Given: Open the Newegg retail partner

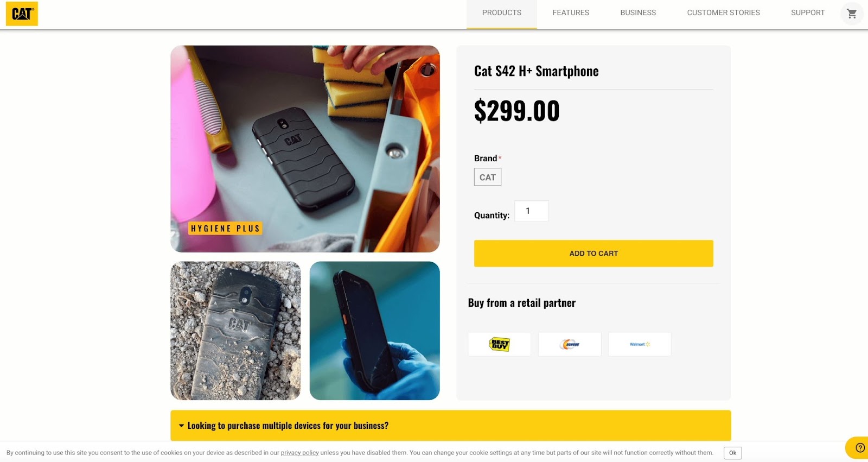Looking at the screenshot, I should [570, 344].
